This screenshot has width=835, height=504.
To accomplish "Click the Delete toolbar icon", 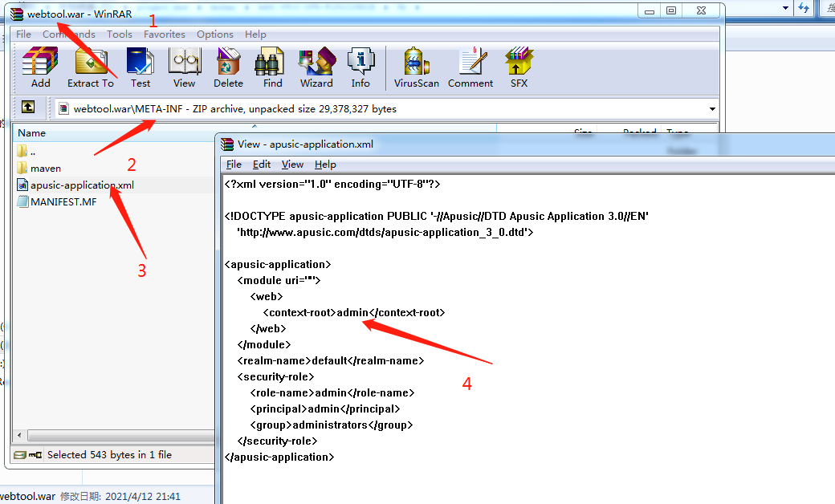I will (228, 67).
